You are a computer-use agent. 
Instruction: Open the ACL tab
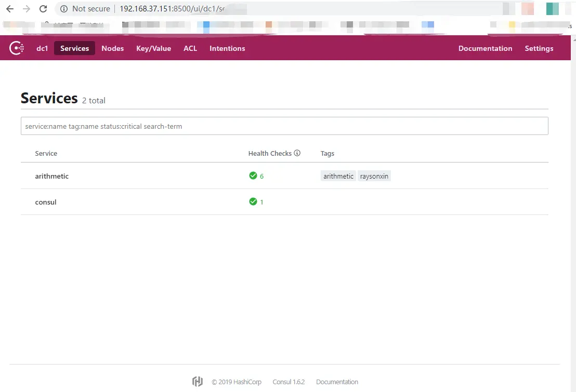(190, 48)
